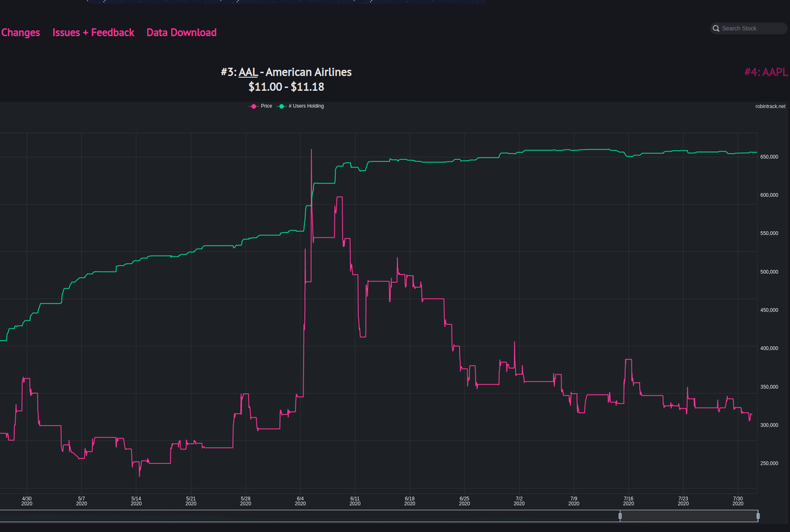Toggle the # Users Holding legend entry
Image resolution: width=790 pixels, height=532 pixels.
click(x=301, y=106)
